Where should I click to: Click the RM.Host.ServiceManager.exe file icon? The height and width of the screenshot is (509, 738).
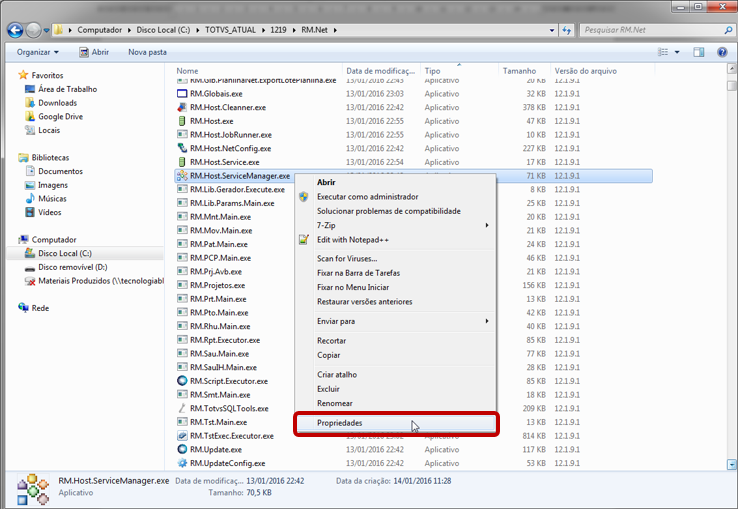pos(182,176)
